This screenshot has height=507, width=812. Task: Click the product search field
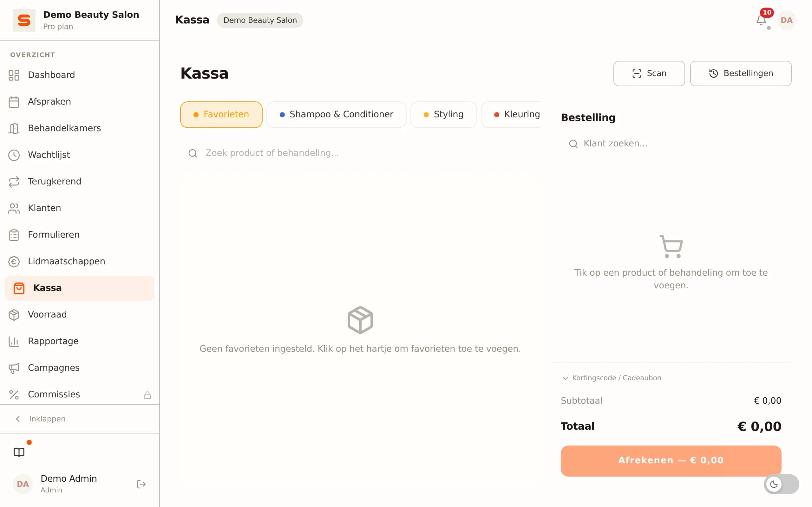360,153
